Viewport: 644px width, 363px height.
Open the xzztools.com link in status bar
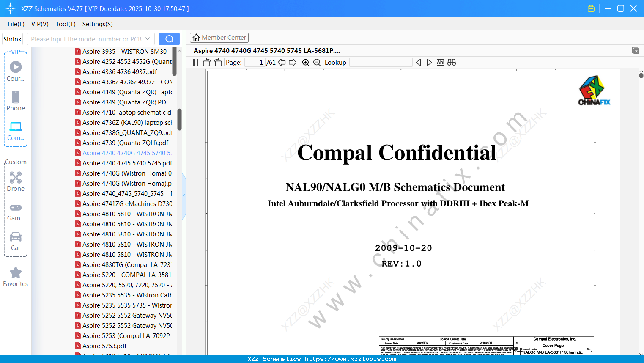350,359
